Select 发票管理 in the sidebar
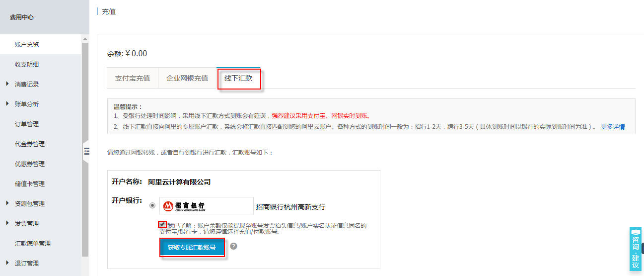This screenshot has width=644, height=276. 27,223
